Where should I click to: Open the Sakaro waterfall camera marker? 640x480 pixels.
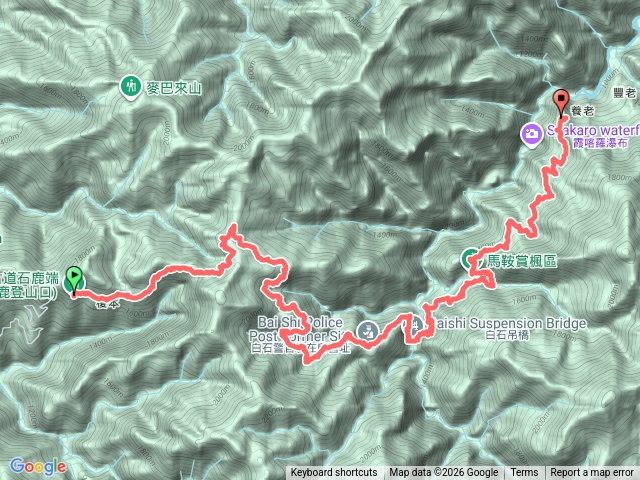[x=531, y=135]
